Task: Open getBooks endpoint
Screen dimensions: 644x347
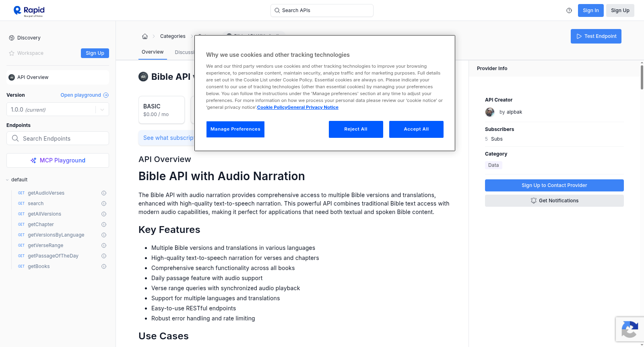Action: (39, 266)
